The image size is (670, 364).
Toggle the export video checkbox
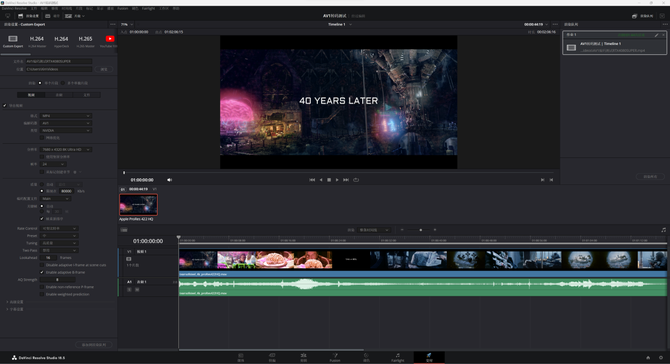click(5, 106)
